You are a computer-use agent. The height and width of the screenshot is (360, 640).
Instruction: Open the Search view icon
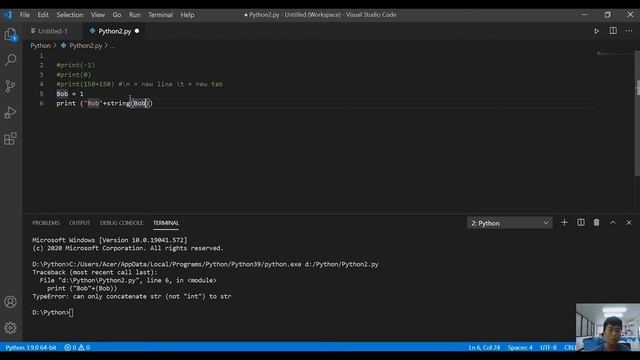(x=11, y=60)
